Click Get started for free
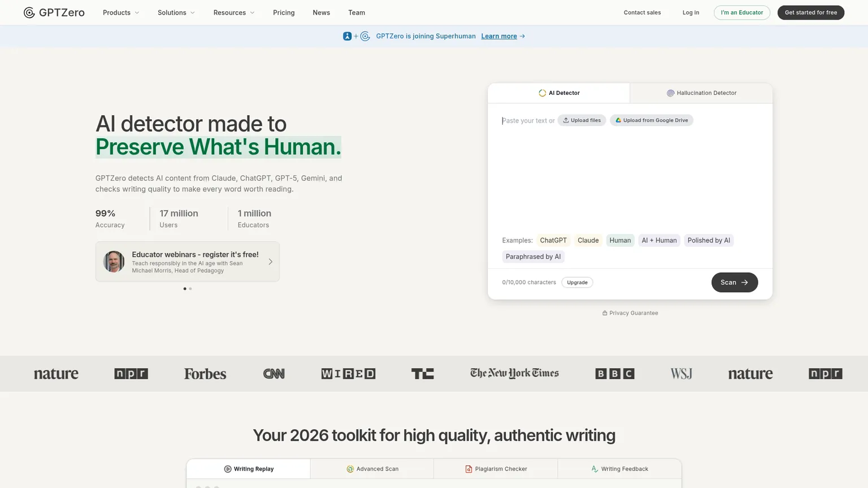This screenshot has height=488, width=868. coord(811,12)
